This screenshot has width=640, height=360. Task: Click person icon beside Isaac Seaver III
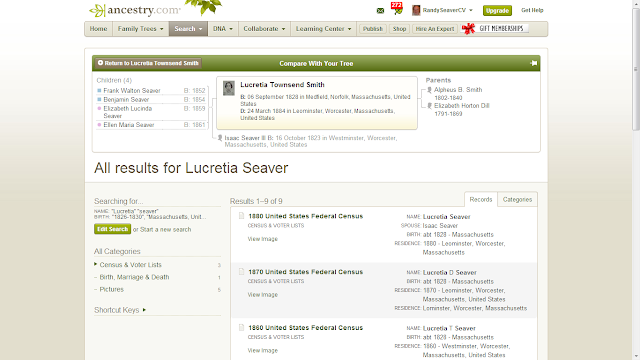220,138
